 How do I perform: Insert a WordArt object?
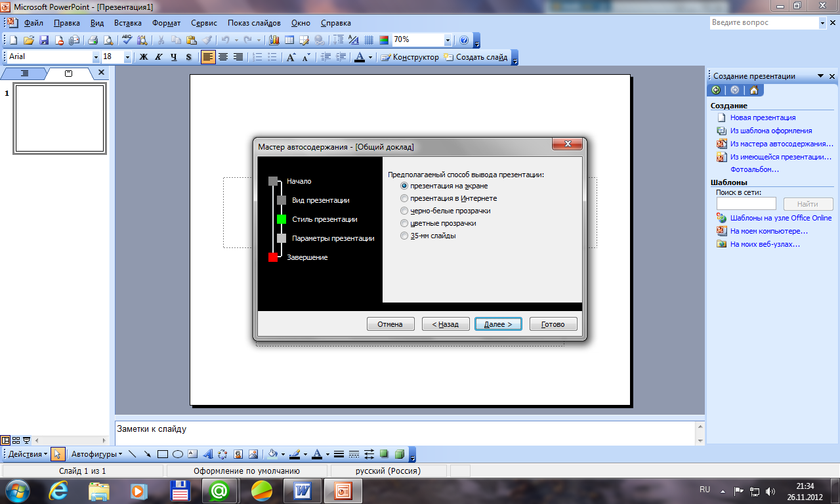tap(207, 453)
